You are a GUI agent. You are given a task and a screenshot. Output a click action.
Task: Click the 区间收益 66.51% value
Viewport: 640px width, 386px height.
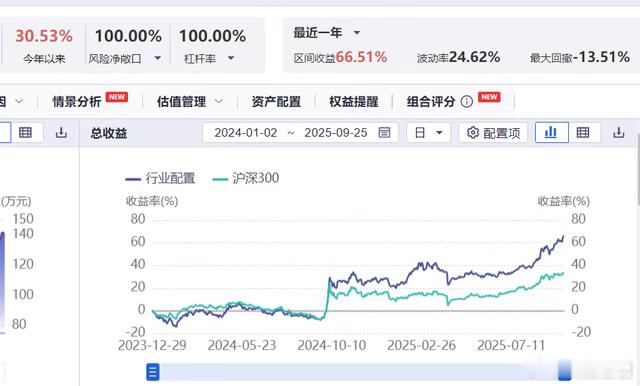[x=361, y=57]
